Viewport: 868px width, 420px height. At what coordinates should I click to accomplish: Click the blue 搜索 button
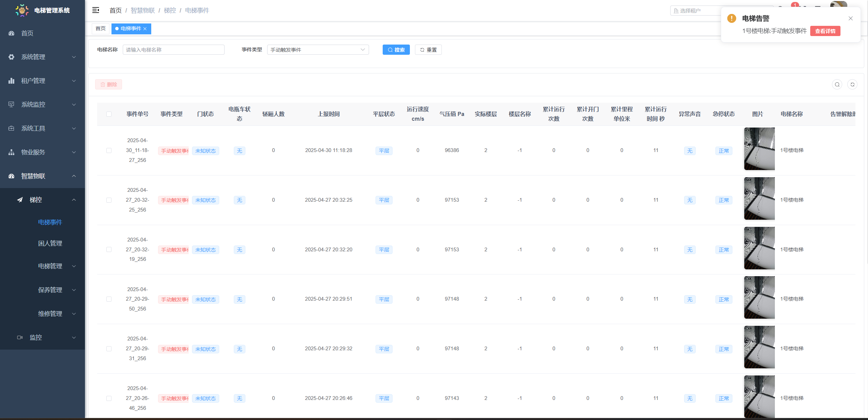[396, 50]
